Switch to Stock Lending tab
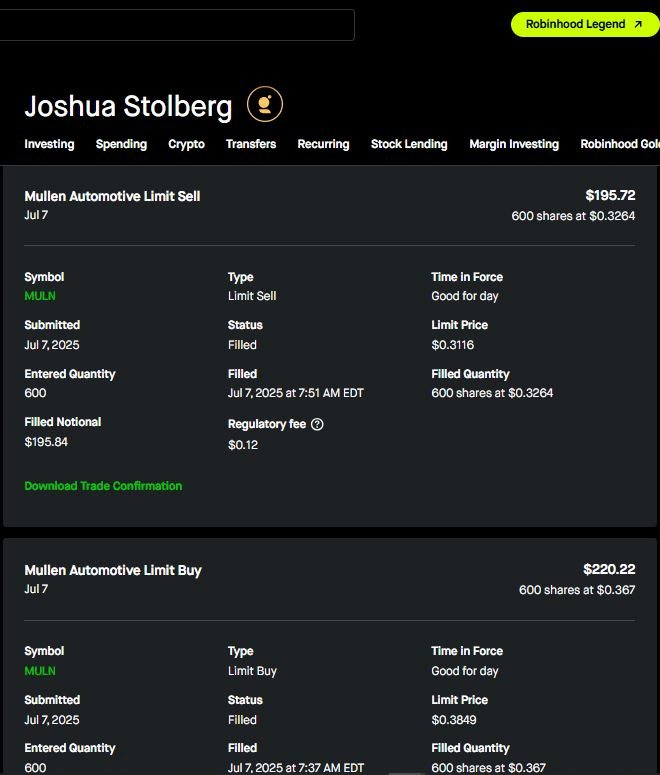Screen dimensions: 660x775 click(x=409, y=144)
